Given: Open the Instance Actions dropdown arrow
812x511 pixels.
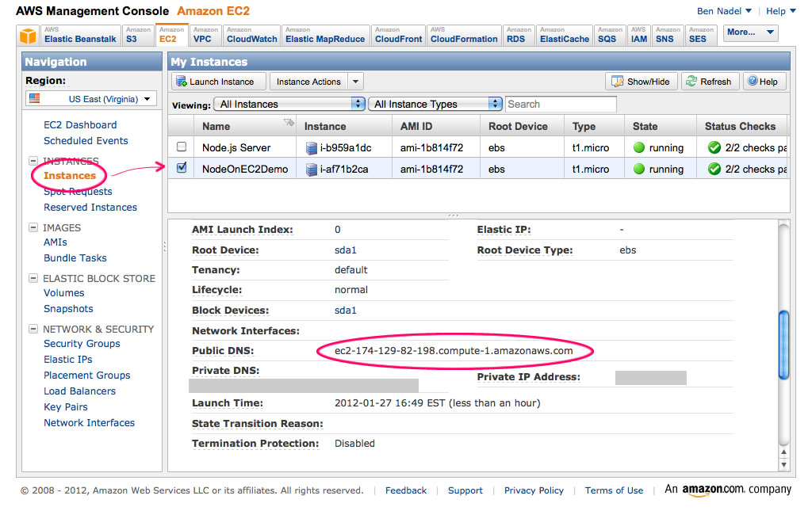Looking at the screenshot, I should tap(355, 81).
